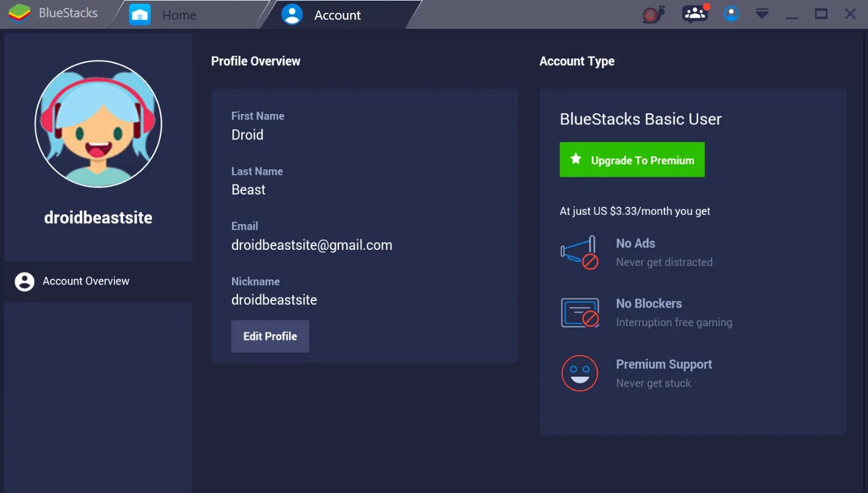Click the BlueStacks logo icon
The height and width of the screenshot is (493, 868).
pos(19,13)
